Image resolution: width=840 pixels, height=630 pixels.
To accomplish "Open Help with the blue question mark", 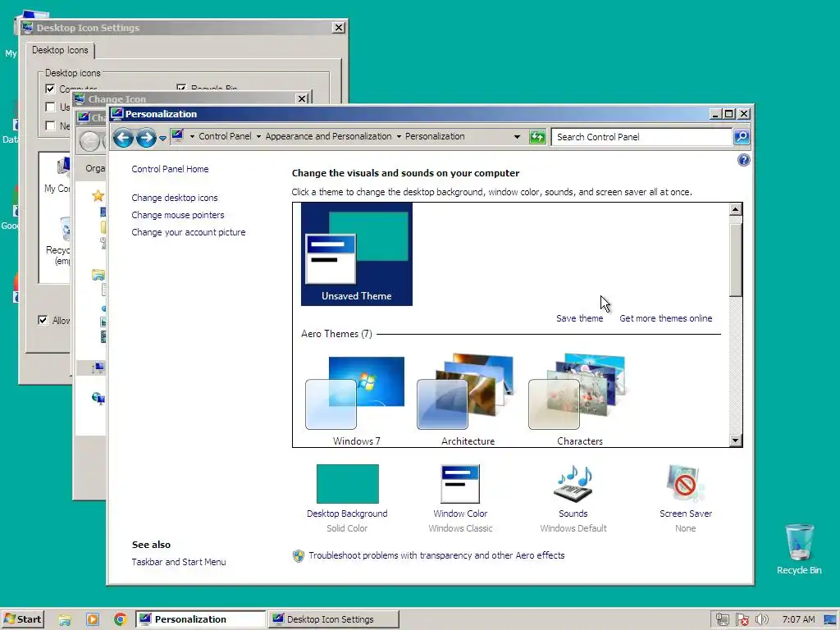I will pyautogui.click(x=743, y=160).
